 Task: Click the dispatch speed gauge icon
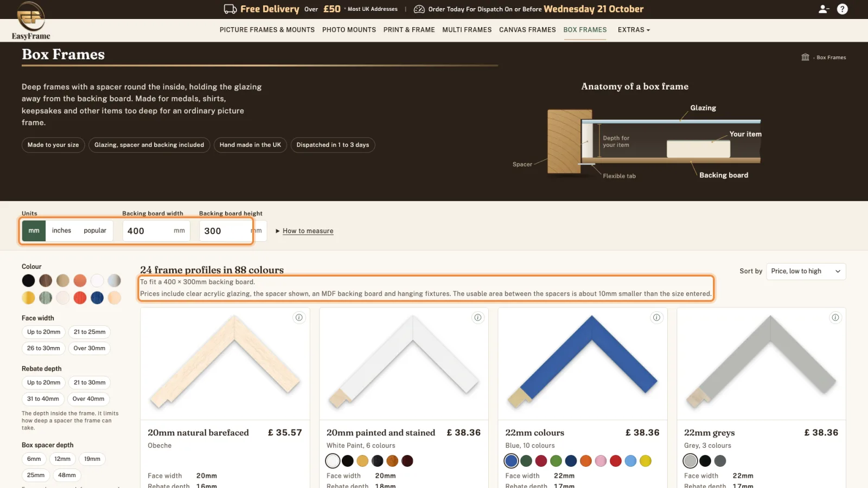click(x=419, y=9)
